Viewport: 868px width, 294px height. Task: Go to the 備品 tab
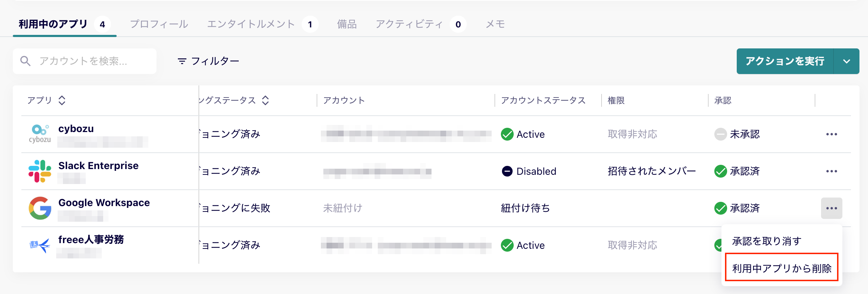coord(347,24)
